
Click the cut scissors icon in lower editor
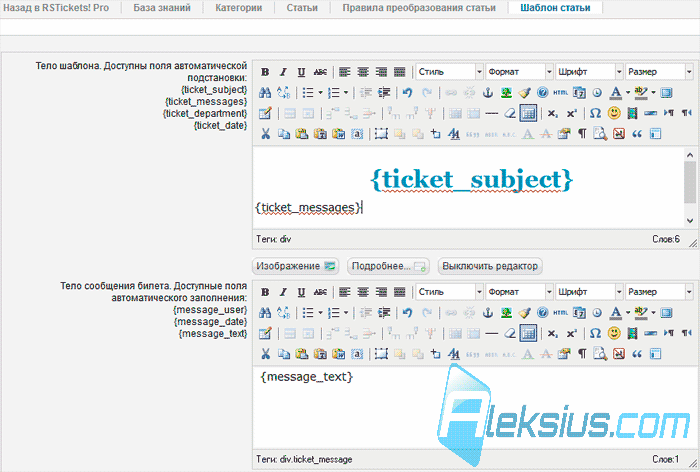click(x=266, y=354)
